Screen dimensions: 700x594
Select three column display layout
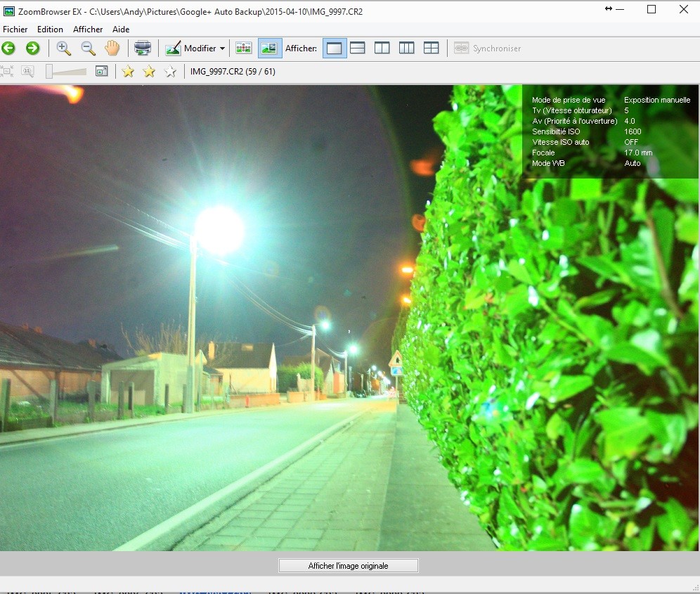tap(407, 49)
